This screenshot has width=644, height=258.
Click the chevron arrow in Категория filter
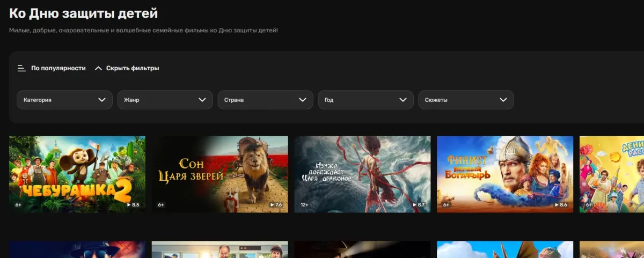(102, 100)
